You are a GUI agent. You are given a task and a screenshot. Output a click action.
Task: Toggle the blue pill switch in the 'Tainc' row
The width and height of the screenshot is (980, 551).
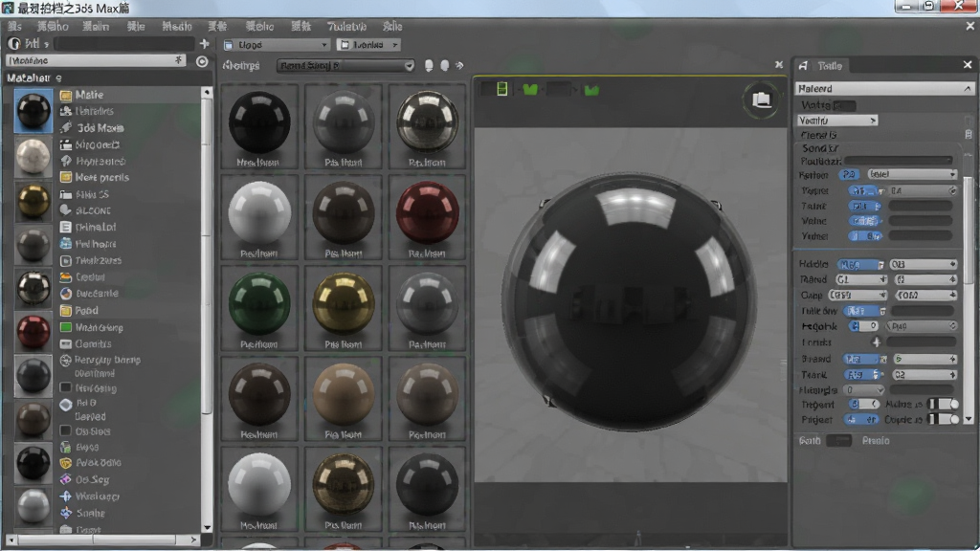865,206
